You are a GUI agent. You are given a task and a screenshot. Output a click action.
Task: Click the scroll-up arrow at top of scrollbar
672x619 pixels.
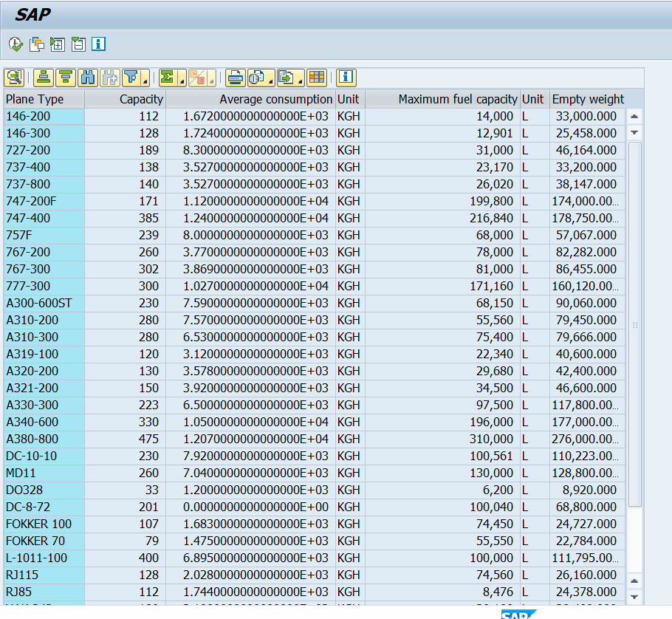635,117
